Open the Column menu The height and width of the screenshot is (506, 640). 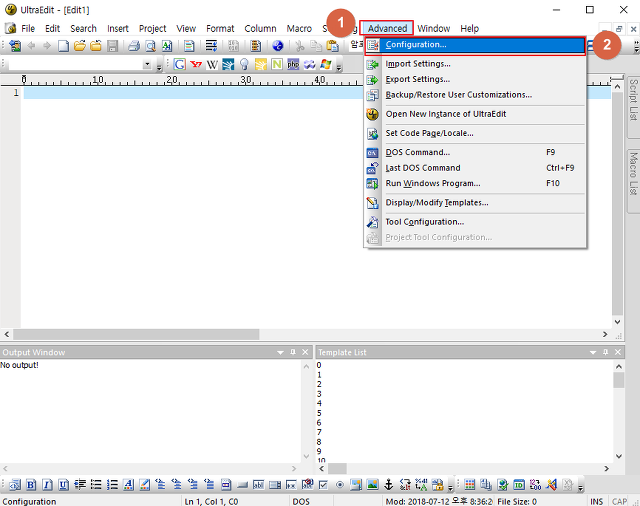[260, 29]
